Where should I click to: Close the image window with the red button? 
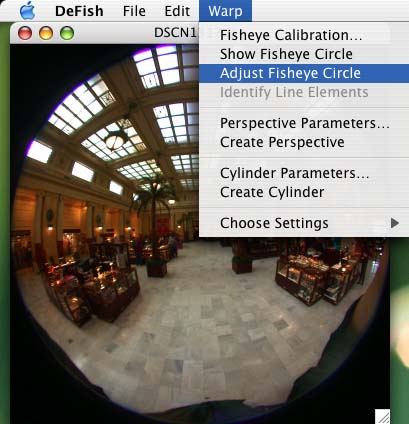(x=25, y=33)
